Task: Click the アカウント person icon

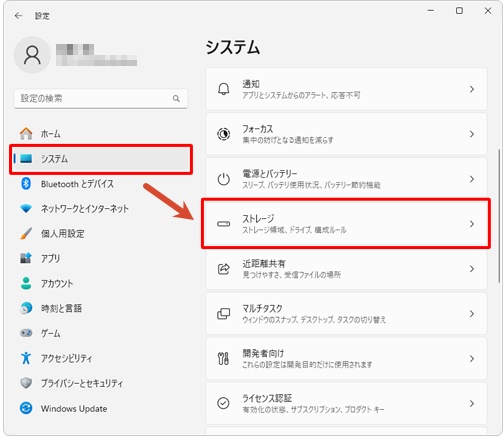Action: pyautogui.click(x=26, y=283)
